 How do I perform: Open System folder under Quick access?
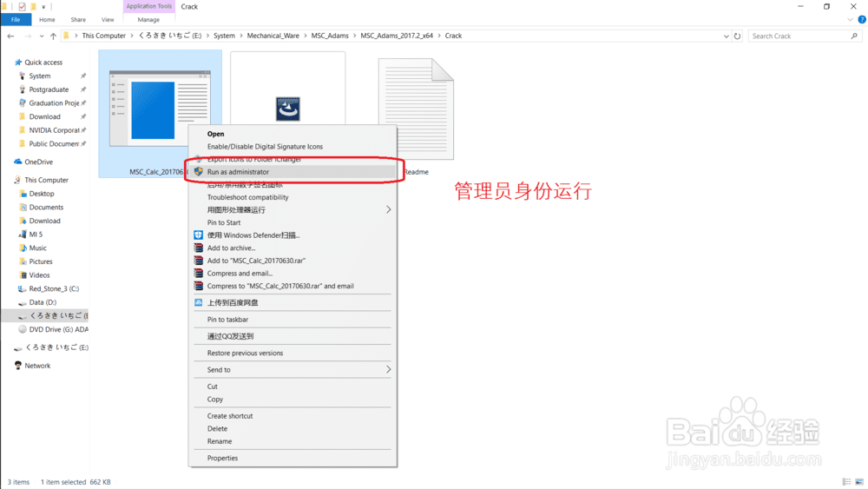pos(39,76)
